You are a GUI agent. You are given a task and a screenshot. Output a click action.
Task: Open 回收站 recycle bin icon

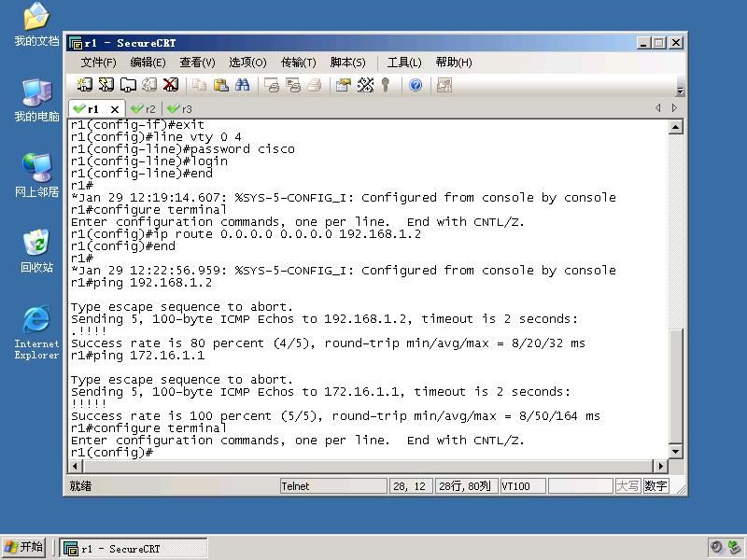(x=36, y=251)
